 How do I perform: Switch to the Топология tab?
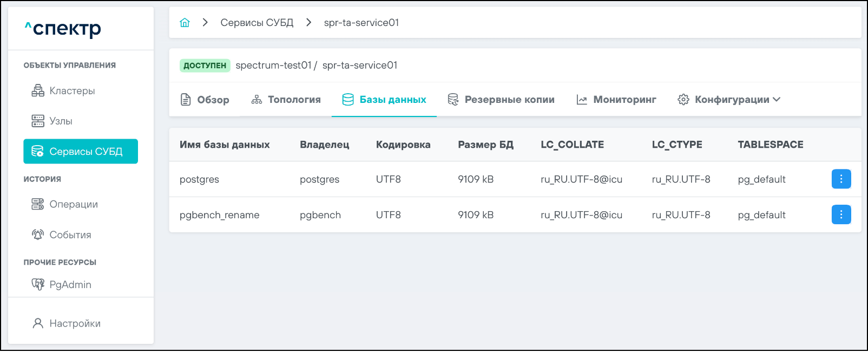pos(286,100)
